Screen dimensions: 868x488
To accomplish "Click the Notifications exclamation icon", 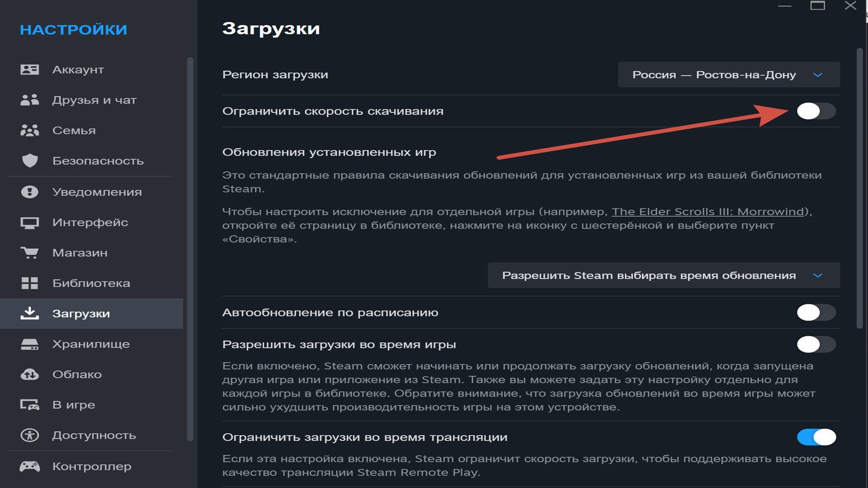I will click(x=30, y=192).
